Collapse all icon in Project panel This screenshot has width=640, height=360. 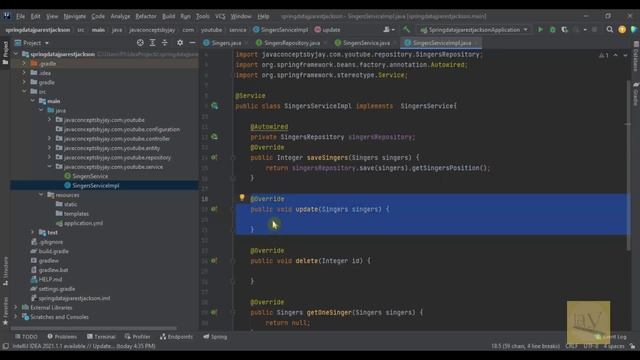pyautogui.click(x=164, y=42)
